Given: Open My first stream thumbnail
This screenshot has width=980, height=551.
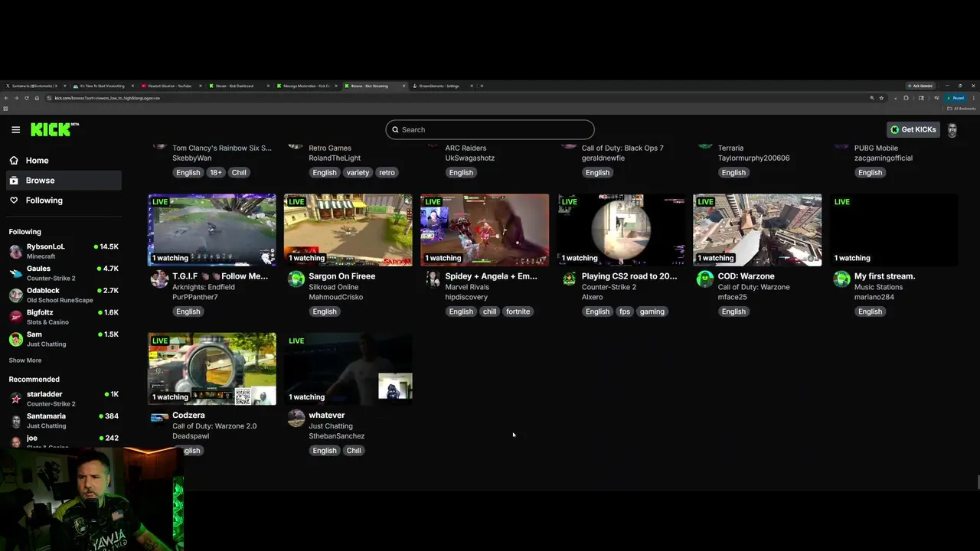Looking at the screenshot, I should (x=893, y=230).
